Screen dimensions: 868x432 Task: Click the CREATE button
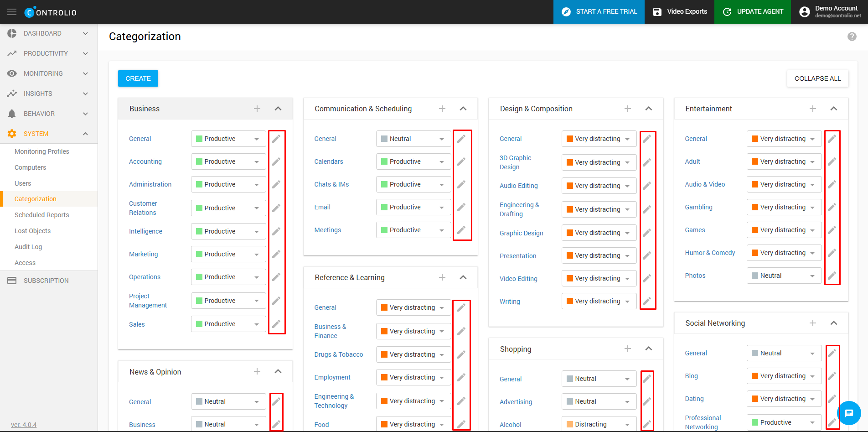pyautogui.click(x=138, y=78)
